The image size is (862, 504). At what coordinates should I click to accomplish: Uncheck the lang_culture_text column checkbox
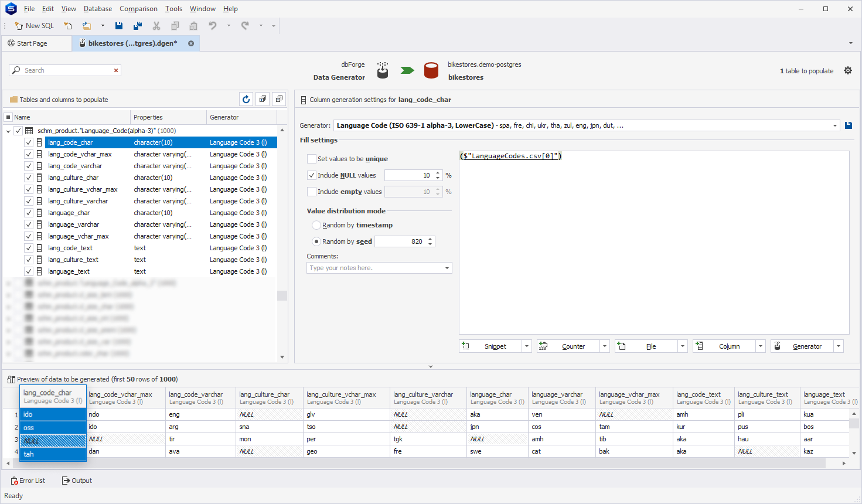point(28,260)
